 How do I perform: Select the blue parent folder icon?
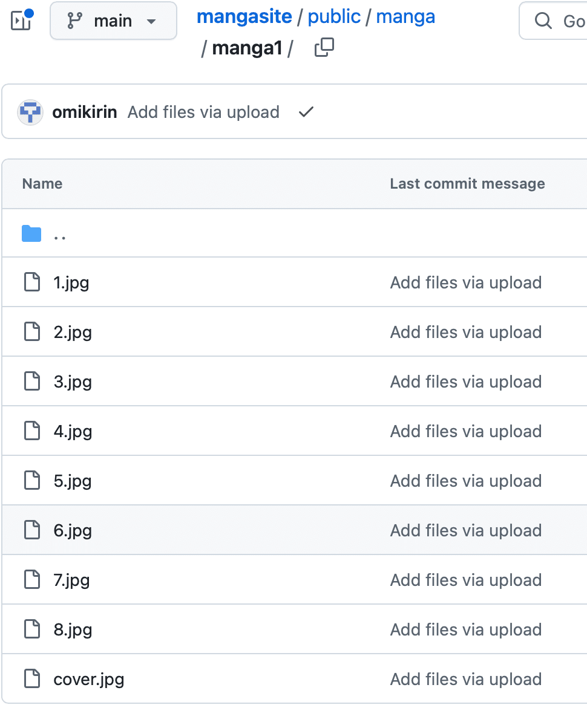coord(31,233)
